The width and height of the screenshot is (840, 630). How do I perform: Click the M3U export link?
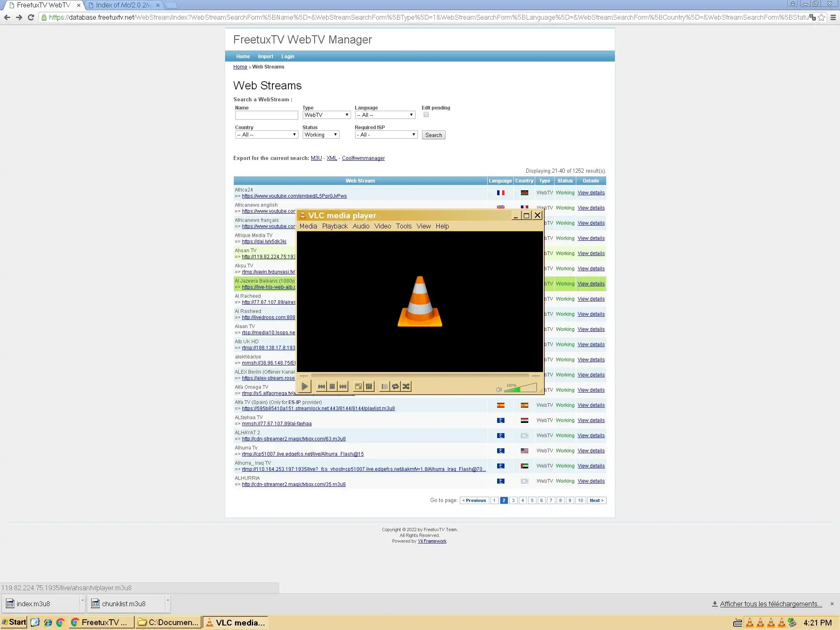tap(316, 158)
